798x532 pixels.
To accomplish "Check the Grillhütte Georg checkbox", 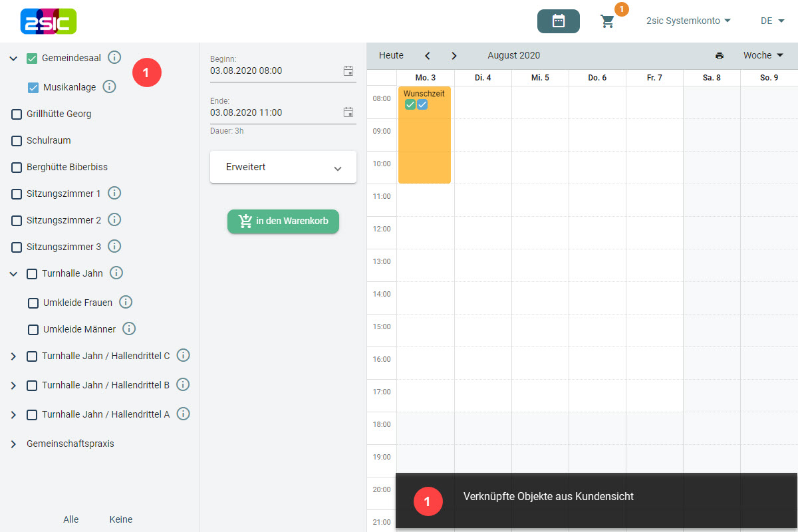I will pyautogui.click(x=17, y=114).
